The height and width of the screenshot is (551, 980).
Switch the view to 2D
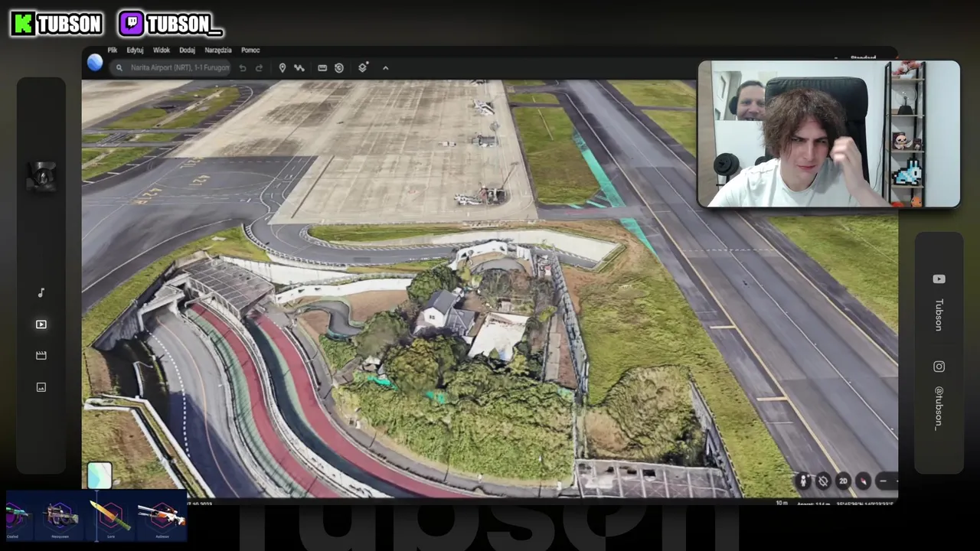(x=843, y=481)
